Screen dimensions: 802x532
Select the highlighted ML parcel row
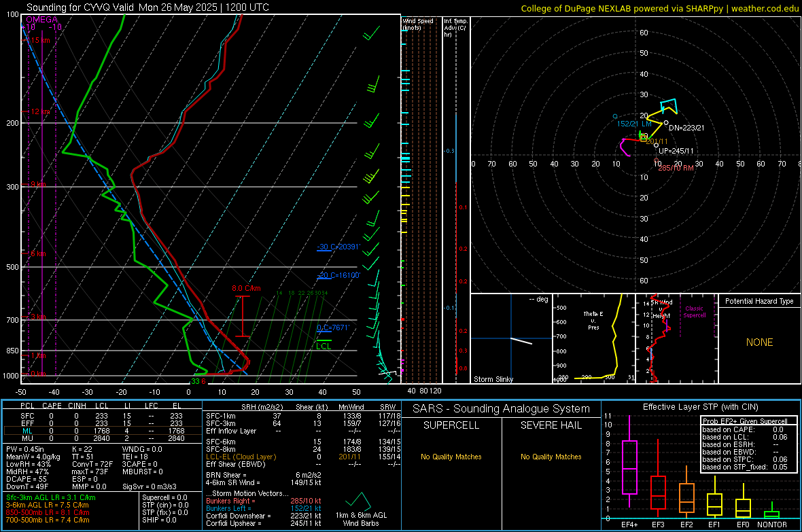tap(101, 431)
